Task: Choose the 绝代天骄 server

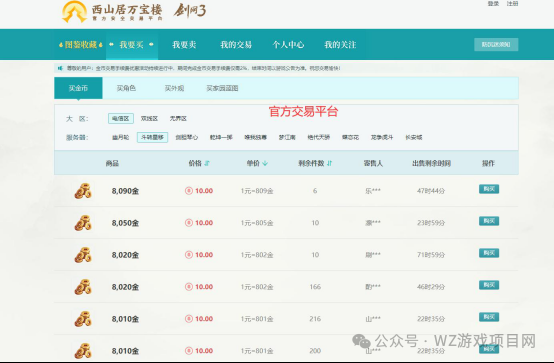Action: pos(318,137)
